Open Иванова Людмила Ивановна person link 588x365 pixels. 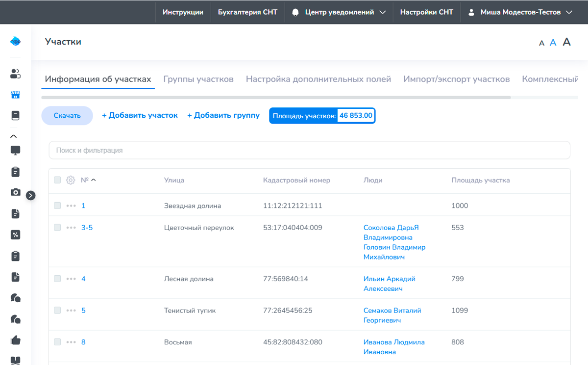[394, 347]
